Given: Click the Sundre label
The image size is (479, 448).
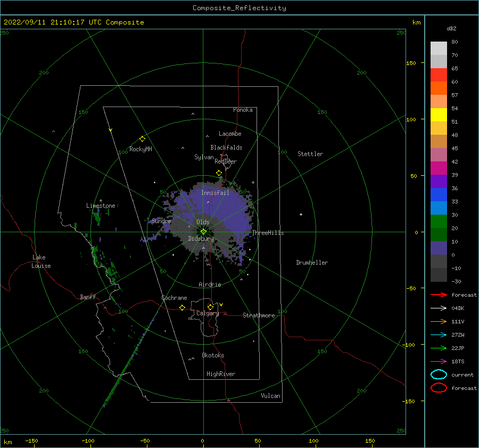Looking at the screenshot, I should point(161,221).
